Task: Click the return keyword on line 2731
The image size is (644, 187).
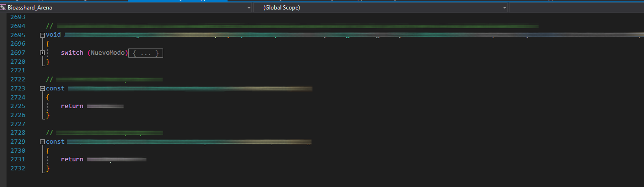Action: point(72,159)
